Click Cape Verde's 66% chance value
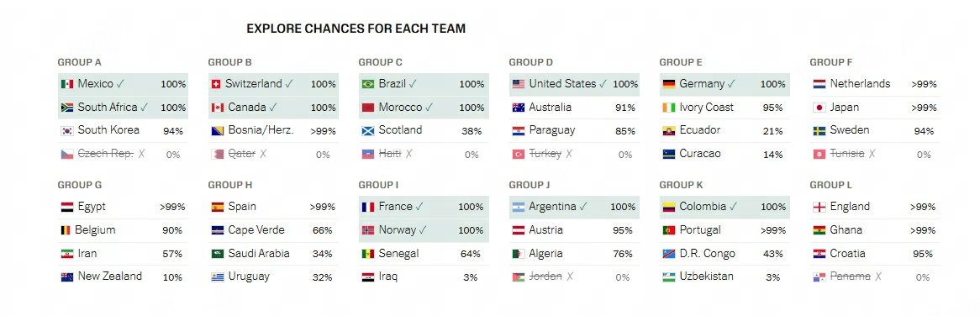 pyautogui.click(x=323, y=230)
